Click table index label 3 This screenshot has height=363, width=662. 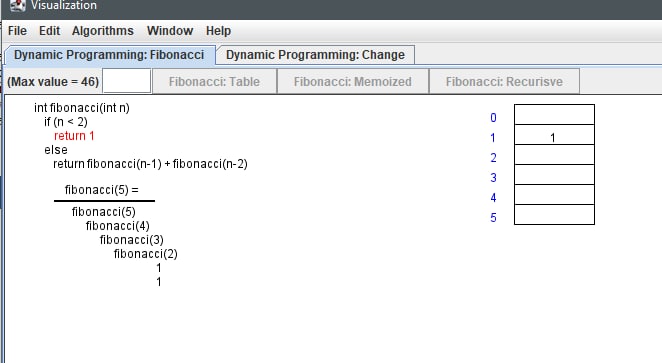click(493, 178)
